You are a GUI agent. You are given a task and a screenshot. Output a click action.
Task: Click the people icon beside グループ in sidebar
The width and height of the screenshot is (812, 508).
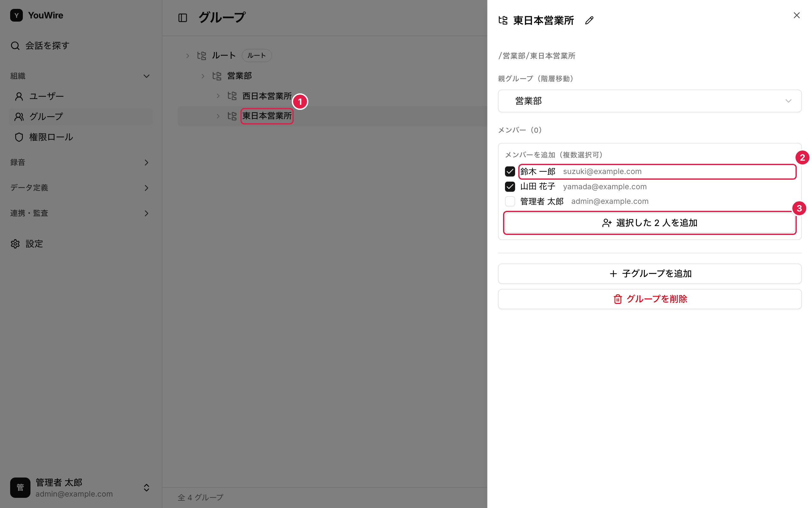point(19,117)
